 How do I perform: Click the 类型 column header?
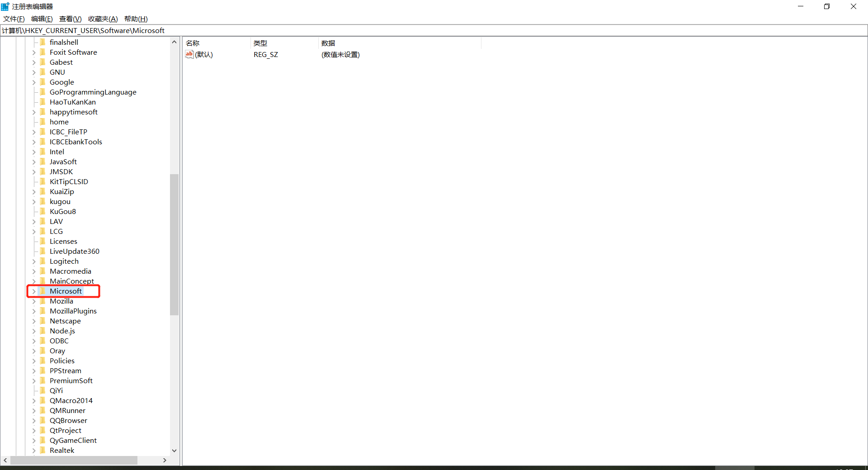(x=260, y=43)
